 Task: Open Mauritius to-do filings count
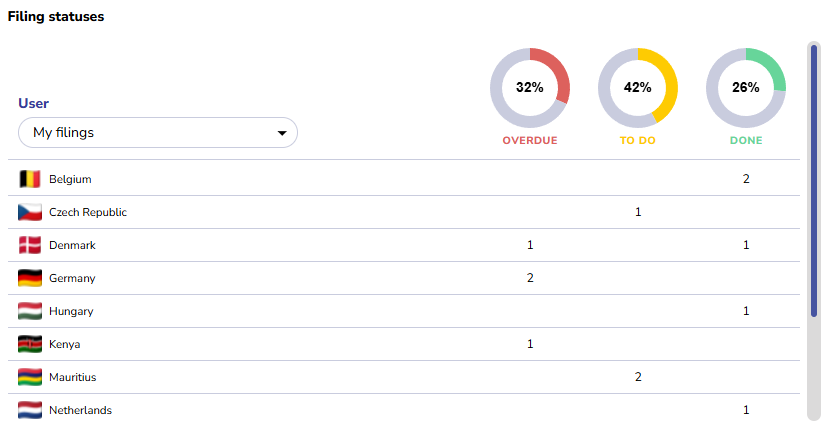638,377
